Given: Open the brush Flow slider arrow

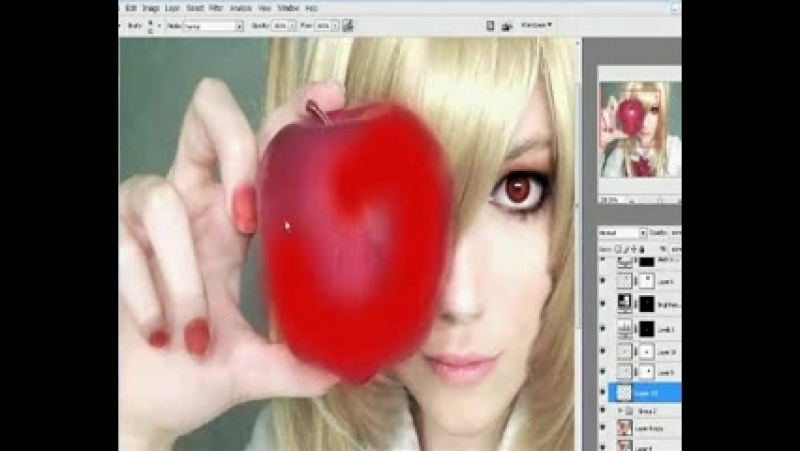Looking at the screenshot, I should (335, 26).
